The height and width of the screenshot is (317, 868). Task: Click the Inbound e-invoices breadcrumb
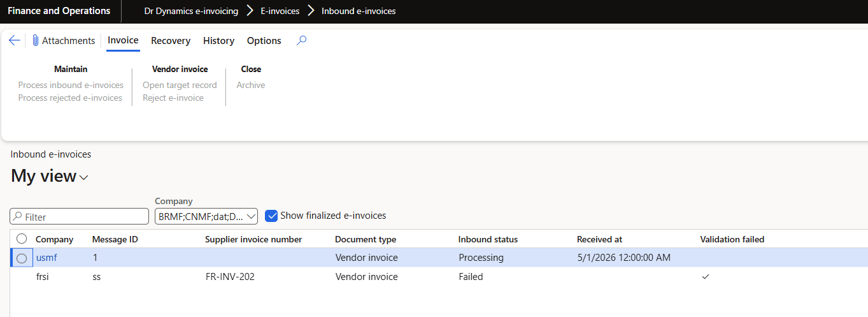pyautogui.click(x=359, y=11)
